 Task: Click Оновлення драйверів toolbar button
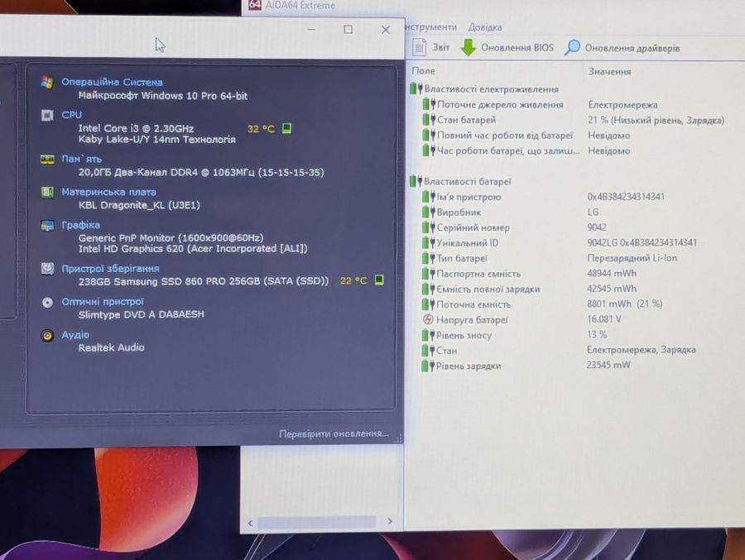[622, 48]
